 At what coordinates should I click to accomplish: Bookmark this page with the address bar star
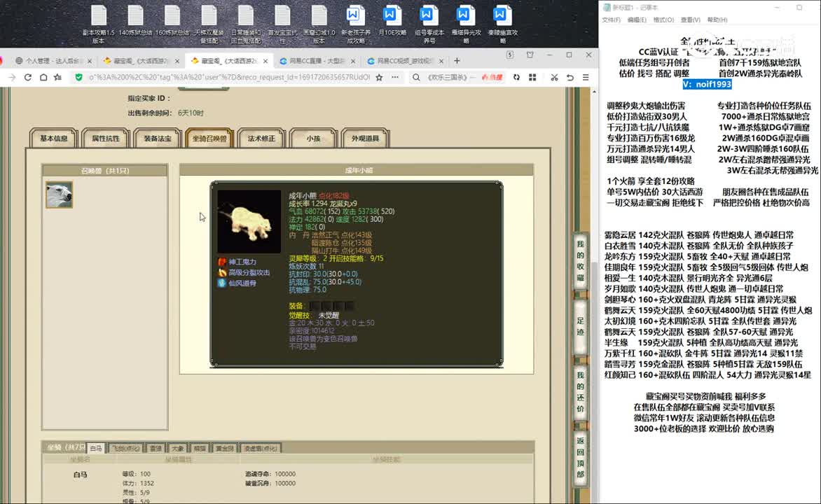point(379,78)
